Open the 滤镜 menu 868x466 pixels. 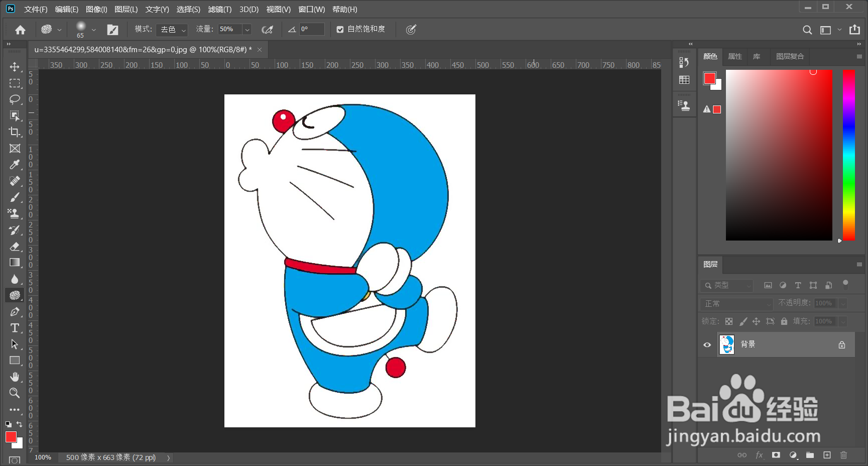pos(219,9)
